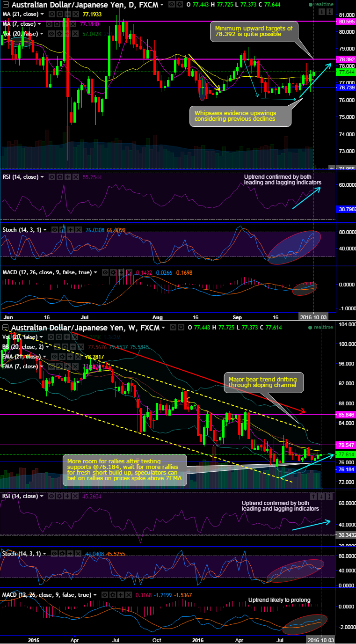Expand dropdown arrow next to daily RSI (14, close)
The height and width of the screenshot is (644, 356).
pyautogui.click(x=42, y=177)
